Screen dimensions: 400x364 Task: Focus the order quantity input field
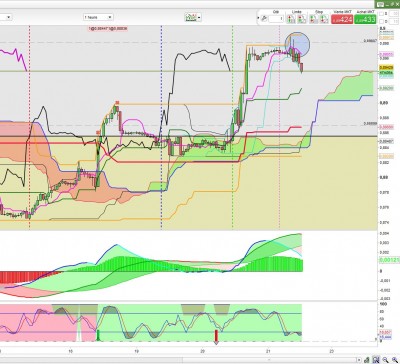pyautogui.click(x=276, y=19)
